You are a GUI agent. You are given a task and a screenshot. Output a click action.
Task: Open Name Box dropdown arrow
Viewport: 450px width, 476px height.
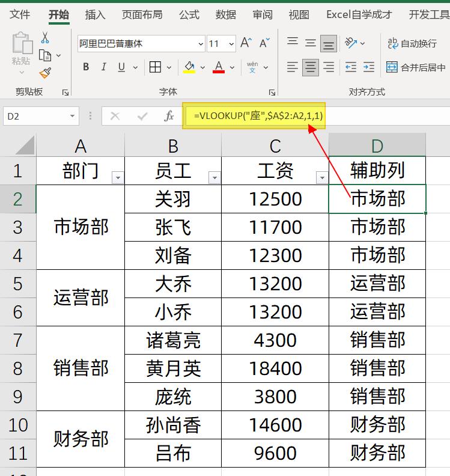point(72,116)
